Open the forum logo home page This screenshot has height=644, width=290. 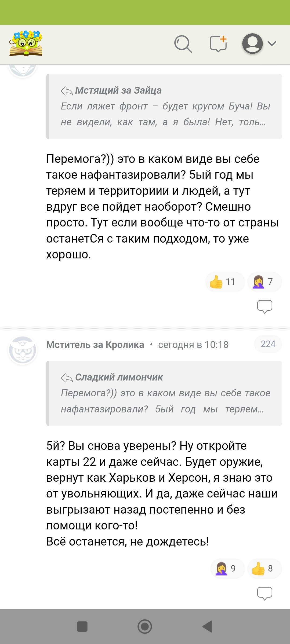pos(26,43)
